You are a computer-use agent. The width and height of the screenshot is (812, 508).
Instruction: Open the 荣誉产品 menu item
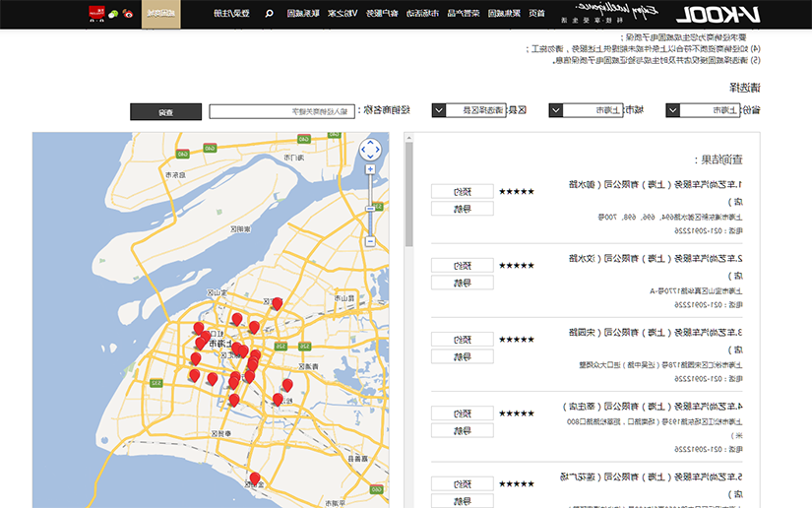(x=464, y=14)
